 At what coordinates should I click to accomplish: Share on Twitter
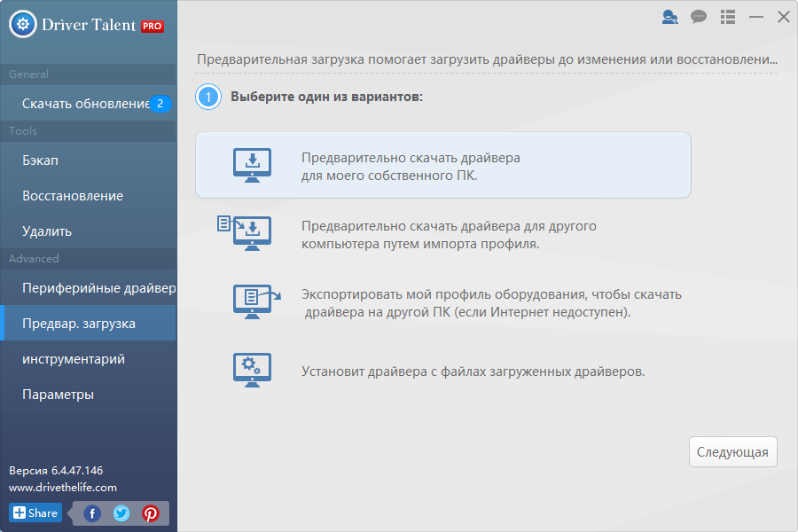point(121,513)
